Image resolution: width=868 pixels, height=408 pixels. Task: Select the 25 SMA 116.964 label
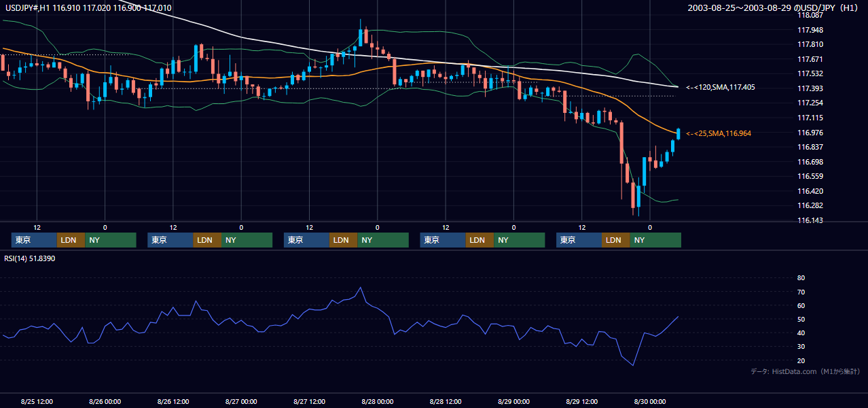click(719, 133)
